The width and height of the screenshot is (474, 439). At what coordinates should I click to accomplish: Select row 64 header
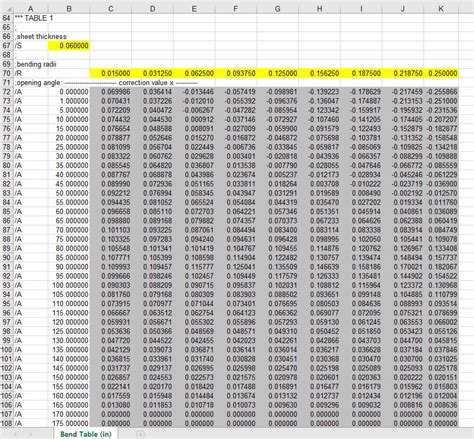pos(7,18)
